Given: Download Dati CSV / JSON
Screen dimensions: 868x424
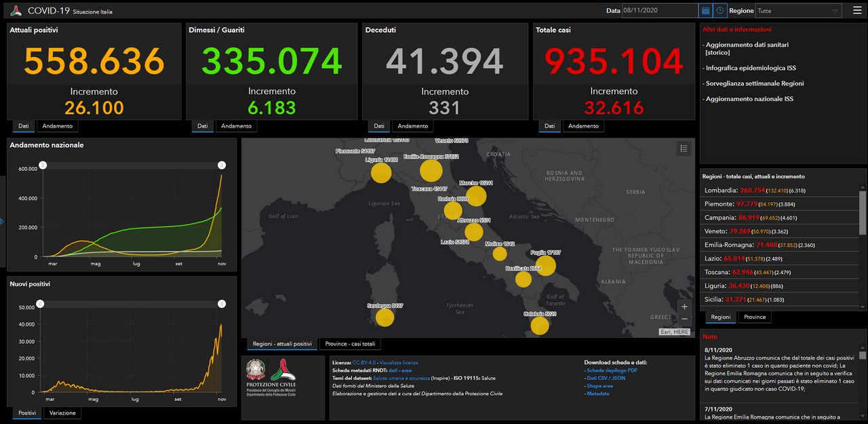Looking at the screenshot, I should coord(606,378).
